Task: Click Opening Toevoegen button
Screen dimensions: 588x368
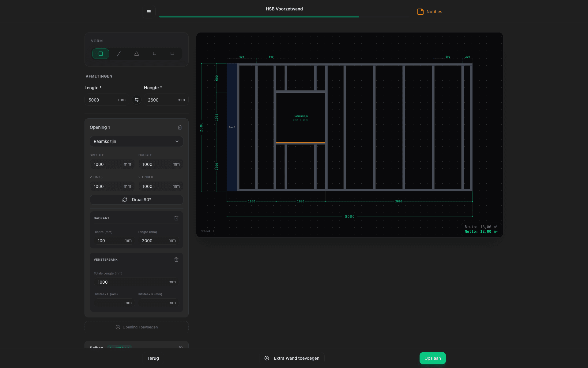Action: 136,327
